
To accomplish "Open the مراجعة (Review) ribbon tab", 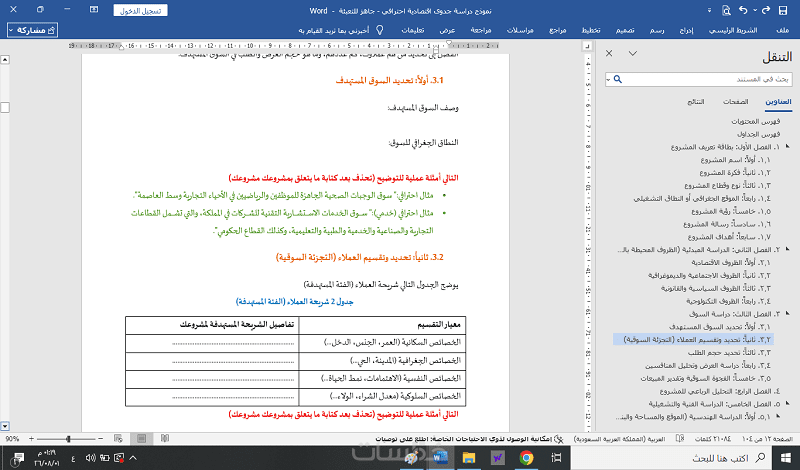I will point(481,30).
